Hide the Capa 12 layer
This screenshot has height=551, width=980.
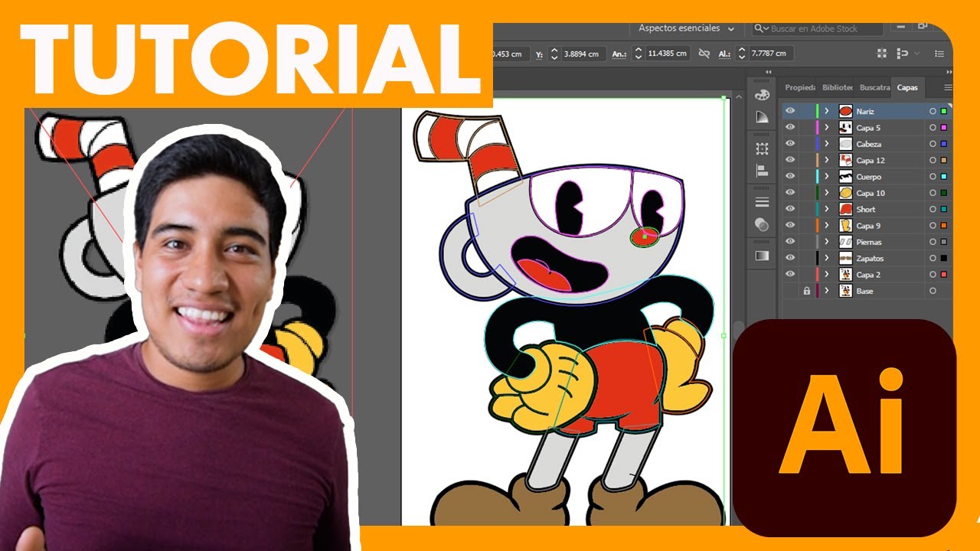[x=790, y=160]
